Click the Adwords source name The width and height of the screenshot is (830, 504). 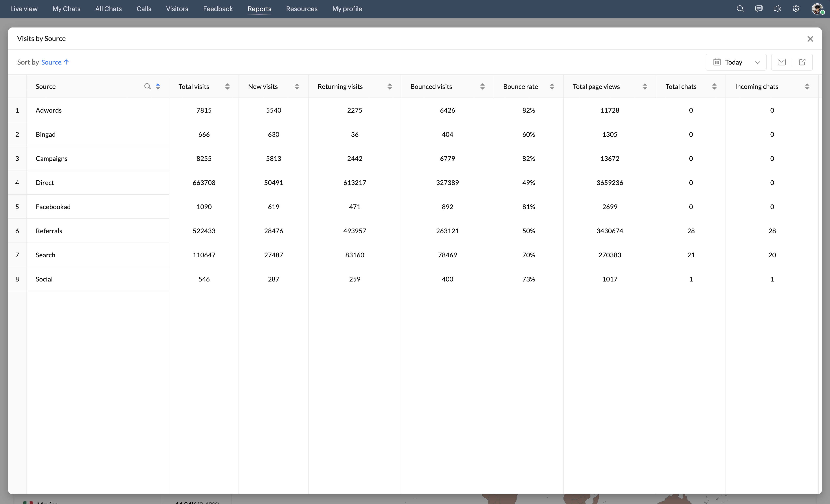[x=48, y=110]
